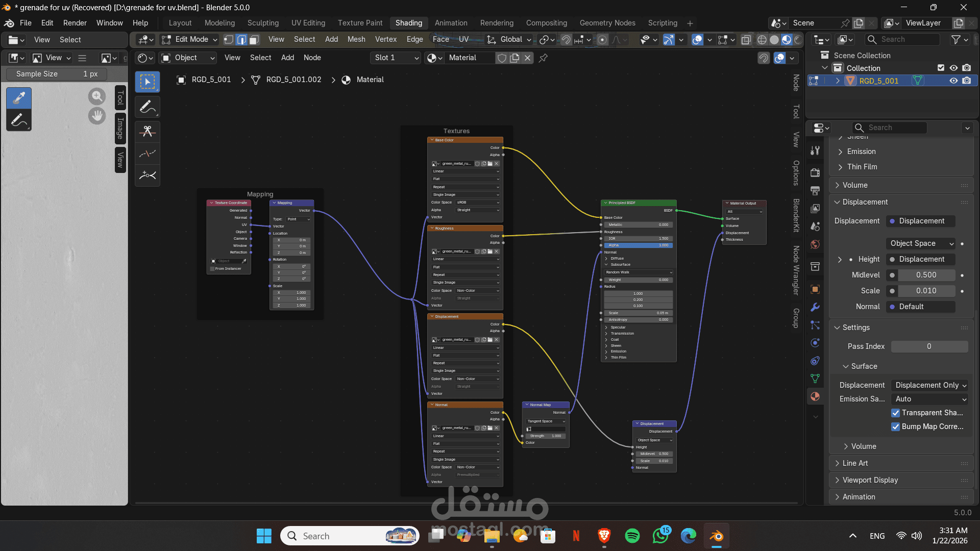980x551 pixels.
Task: Select the eyedropper sample tool
Action: pyautogui.click(x=19, y=97)
